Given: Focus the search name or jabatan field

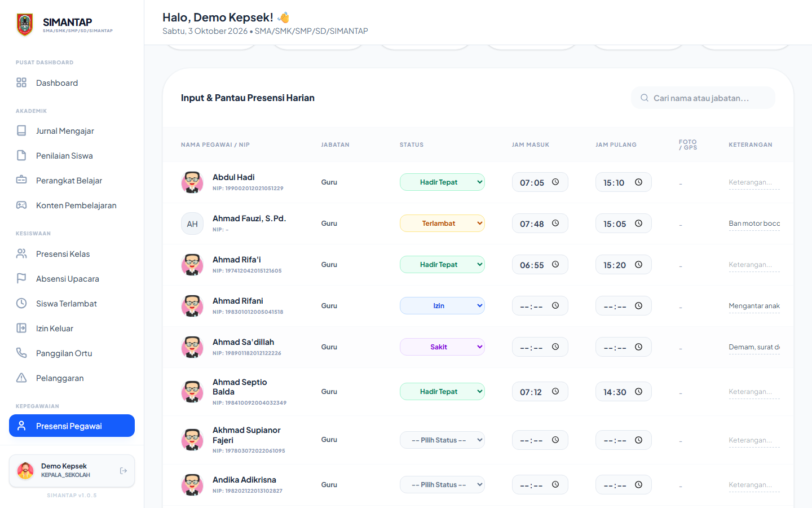Looking at the screenshot, I should 703,98.
